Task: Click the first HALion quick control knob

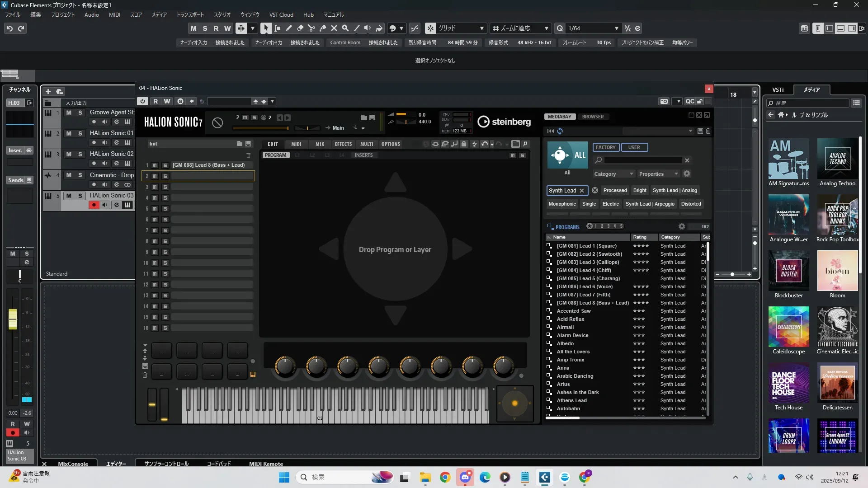Action: 285,366
